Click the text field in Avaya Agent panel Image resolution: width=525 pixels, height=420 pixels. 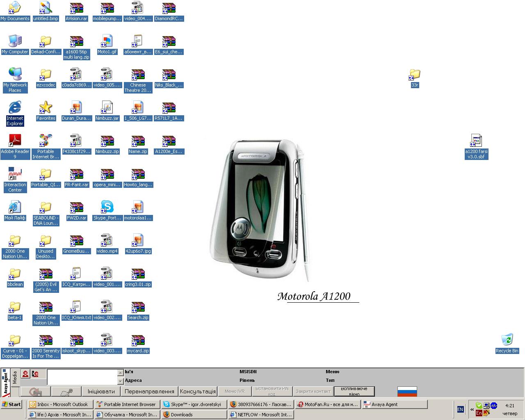click(82, 377)
